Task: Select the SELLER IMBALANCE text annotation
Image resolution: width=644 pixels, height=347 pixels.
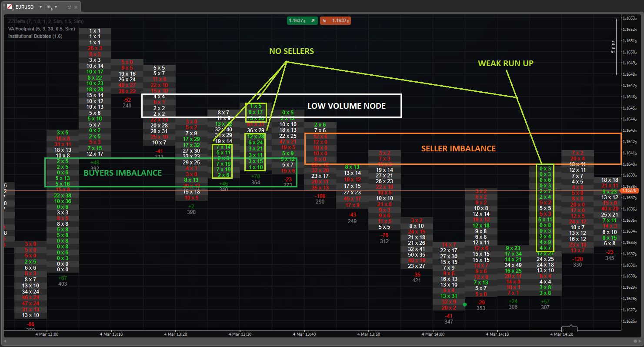Action: 458,149
